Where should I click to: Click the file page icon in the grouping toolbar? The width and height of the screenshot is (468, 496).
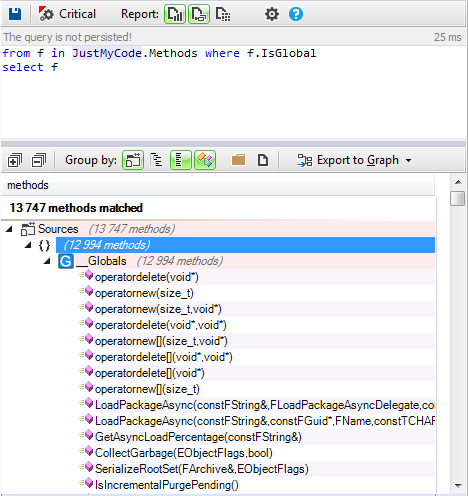263,160
